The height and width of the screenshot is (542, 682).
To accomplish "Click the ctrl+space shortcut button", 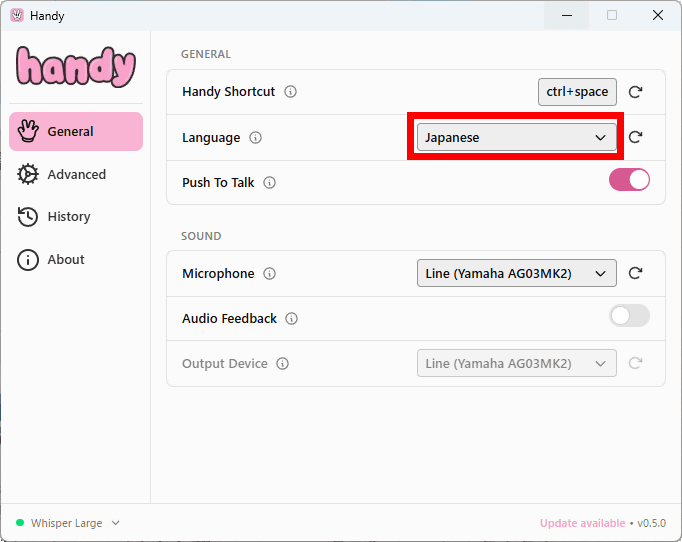I will (577, 92).
